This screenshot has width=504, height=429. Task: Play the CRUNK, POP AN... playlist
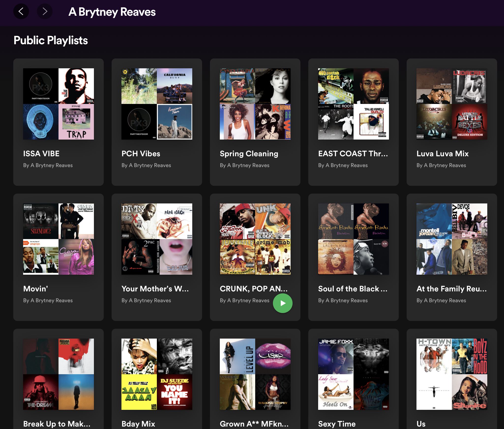tap(282, 303)
